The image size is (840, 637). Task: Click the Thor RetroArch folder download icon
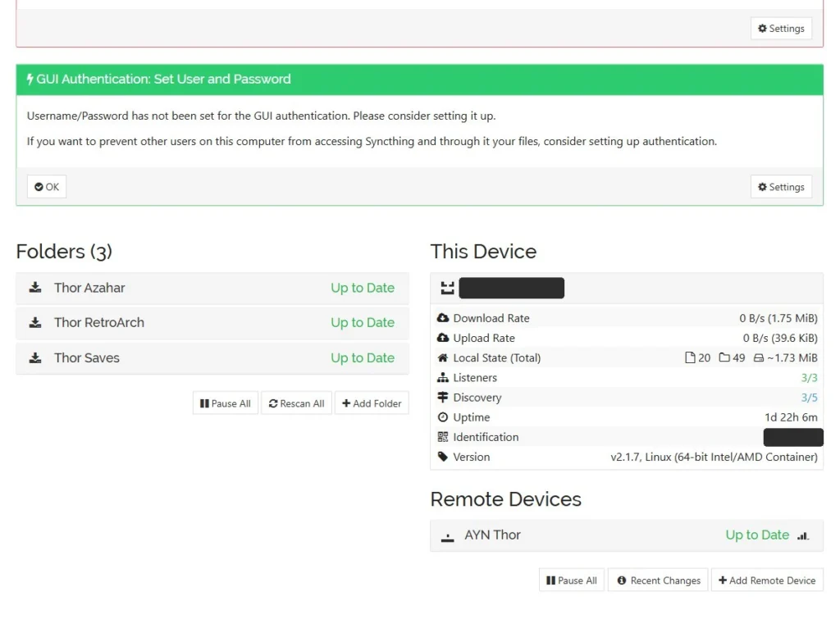click(35, 323)
